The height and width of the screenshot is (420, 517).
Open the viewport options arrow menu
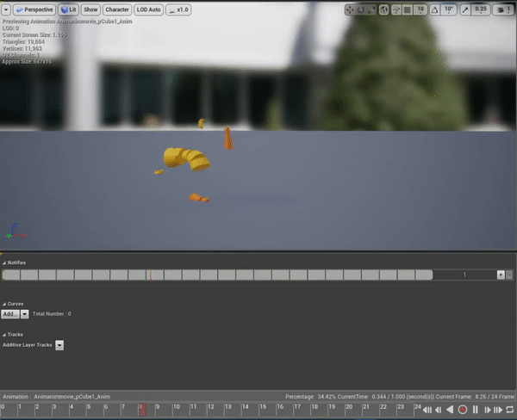pyautogui.click(x=6, y=9)
